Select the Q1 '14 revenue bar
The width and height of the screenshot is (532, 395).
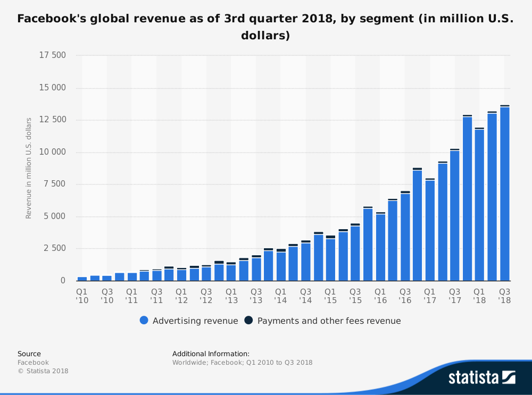281,265
